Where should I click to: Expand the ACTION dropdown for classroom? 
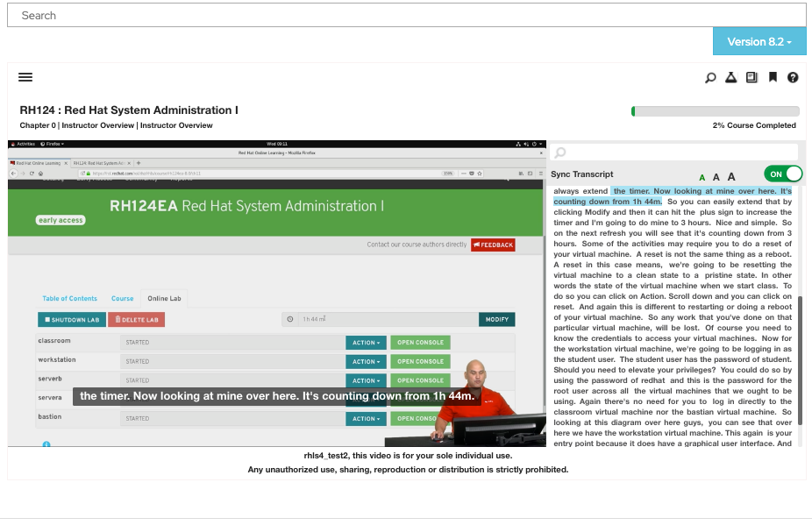click(365, 343)
